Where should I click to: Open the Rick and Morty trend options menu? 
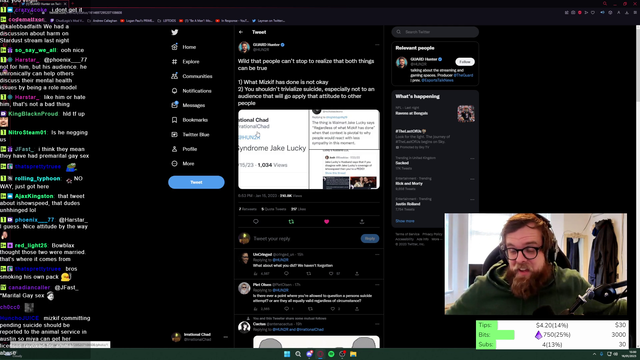click(x=472, y=179)
